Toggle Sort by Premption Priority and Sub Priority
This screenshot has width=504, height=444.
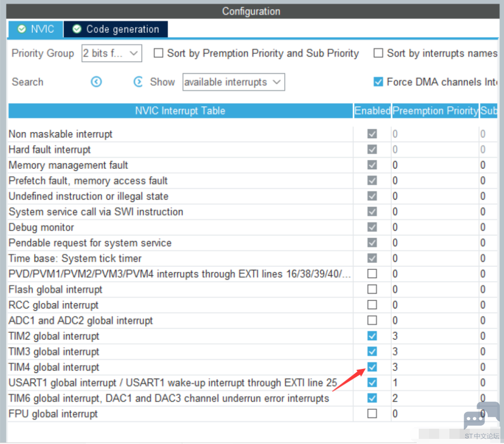pyautogui.click(x=159, y=53)
